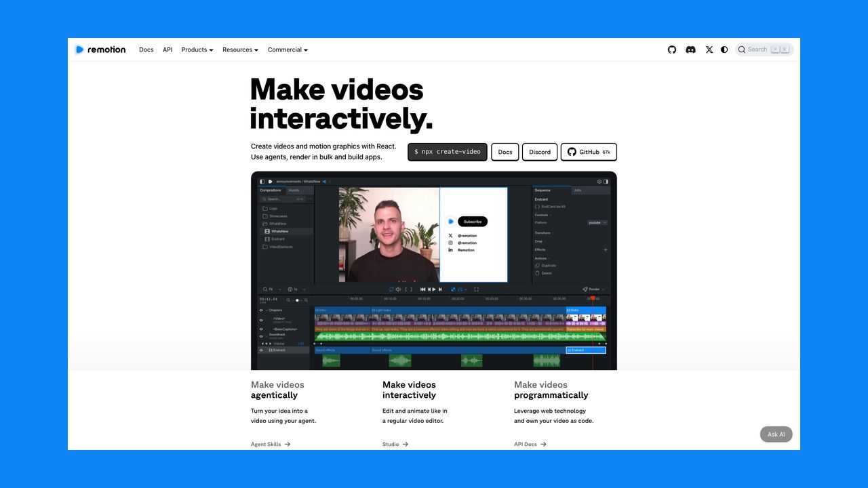Click the GitHub 67k button
Screen dimensions: 868x488
tap(589, 152)
